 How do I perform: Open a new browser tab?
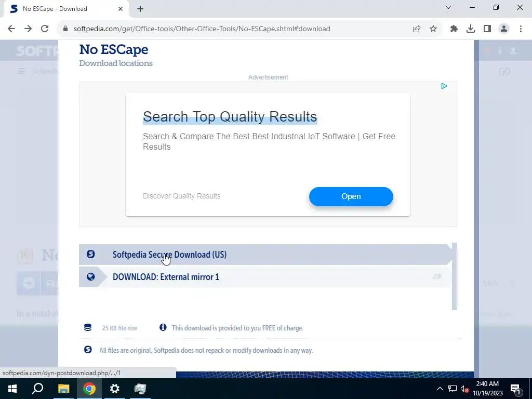pyautogui.click(x=140, y=9)
